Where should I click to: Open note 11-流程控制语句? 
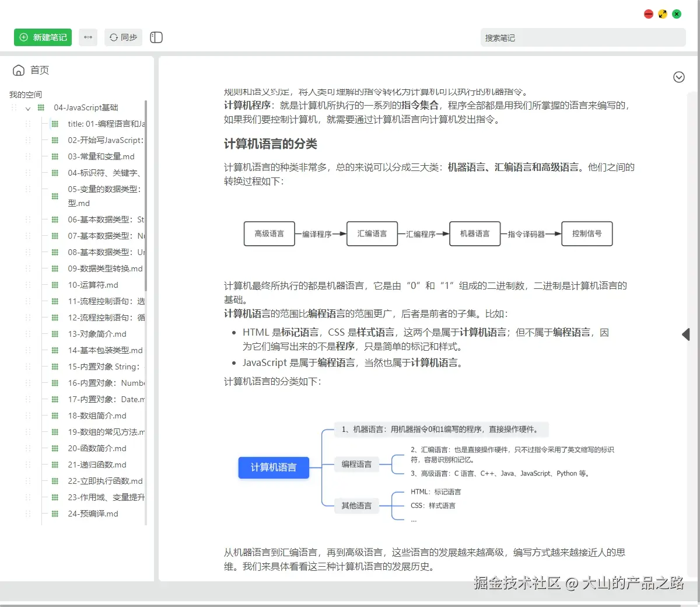(x=106, y=301)
